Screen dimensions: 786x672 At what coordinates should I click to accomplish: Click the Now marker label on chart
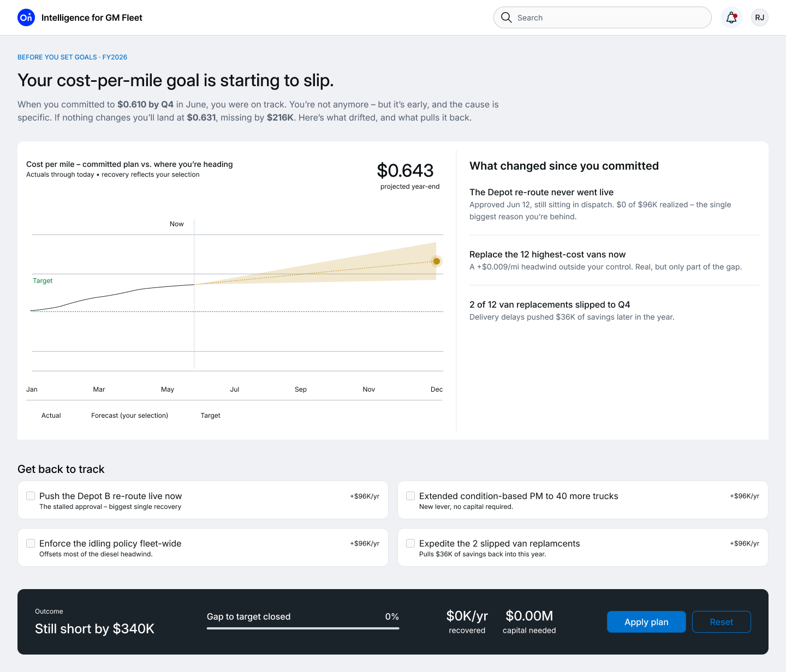tap(177, 224)
